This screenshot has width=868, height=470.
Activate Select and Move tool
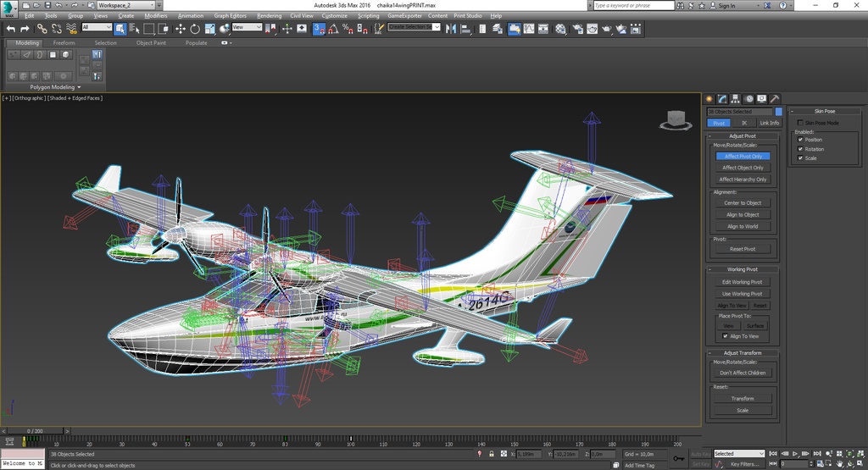(181, 29)
